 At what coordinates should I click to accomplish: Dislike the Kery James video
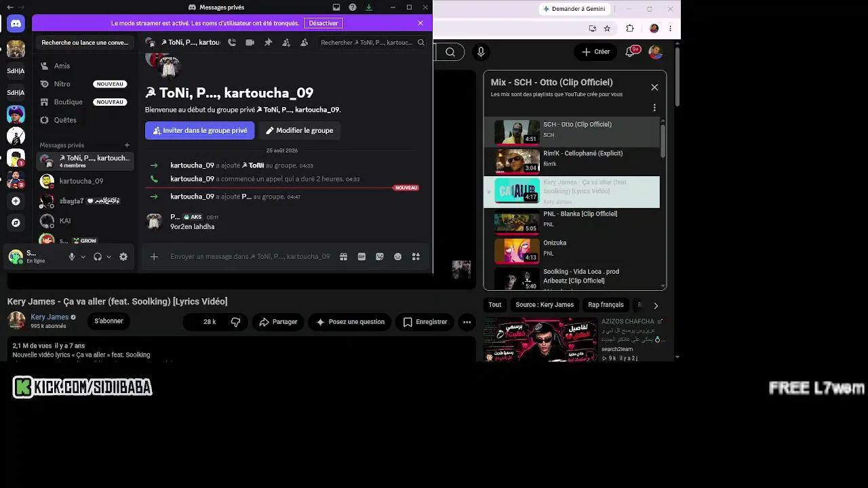pos(236,322)
